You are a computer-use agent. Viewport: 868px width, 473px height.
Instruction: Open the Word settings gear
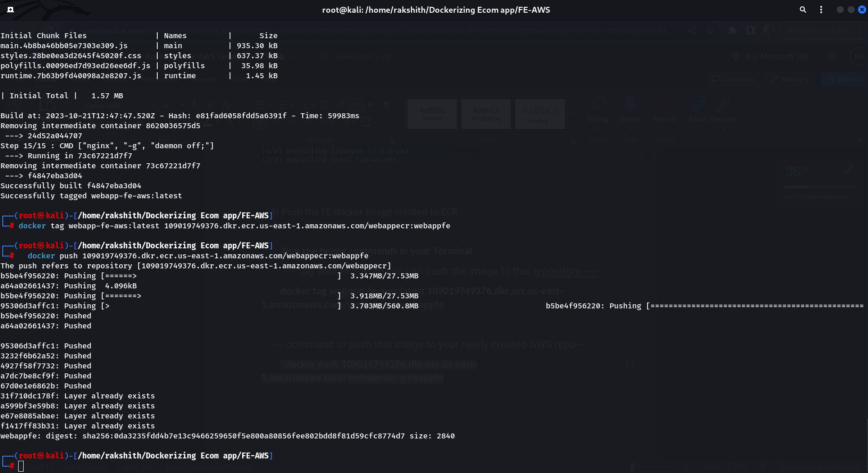click(831, 56)
